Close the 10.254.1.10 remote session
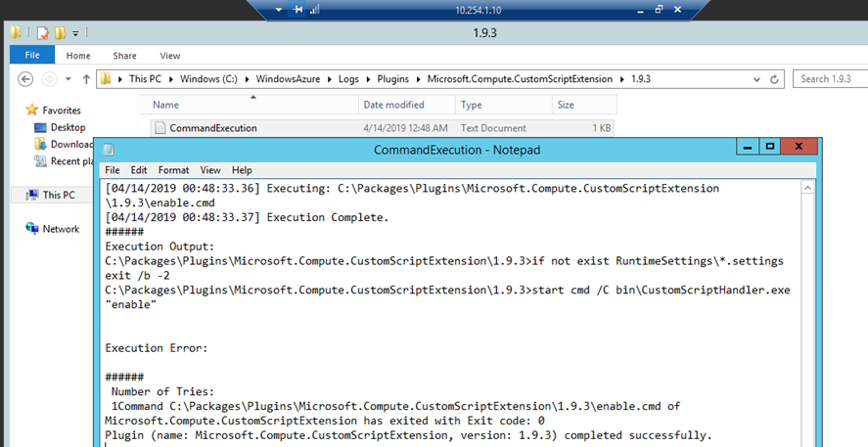Image resolution: width=868 pixels, height=447 pixels. 677,10
